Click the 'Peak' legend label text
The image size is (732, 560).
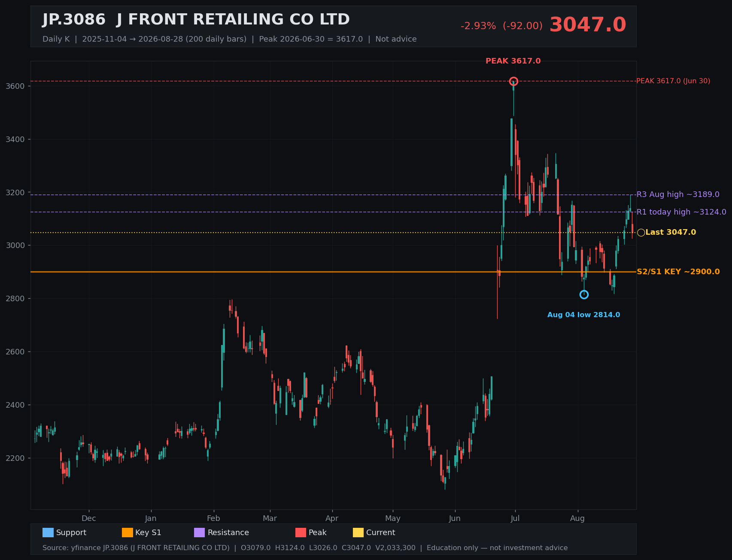click(318, 533)
